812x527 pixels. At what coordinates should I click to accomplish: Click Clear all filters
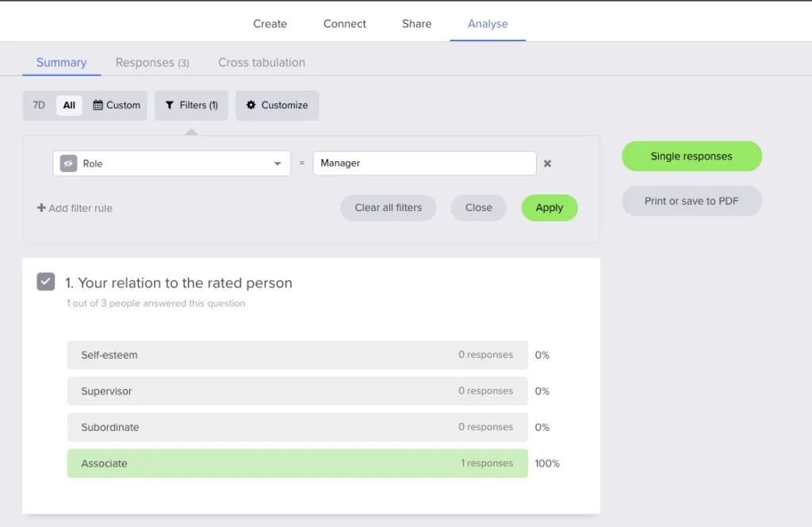coord(388,208)
